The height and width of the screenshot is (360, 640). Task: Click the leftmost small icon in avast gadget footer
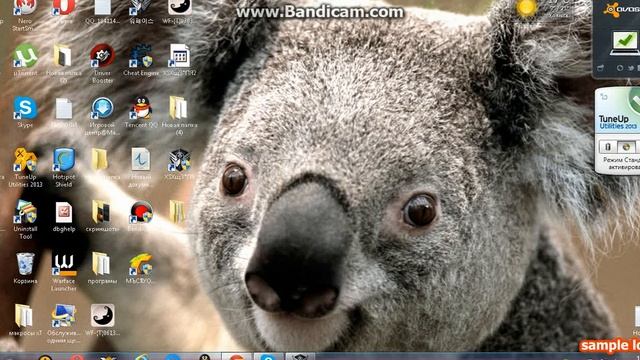(601, 68)
